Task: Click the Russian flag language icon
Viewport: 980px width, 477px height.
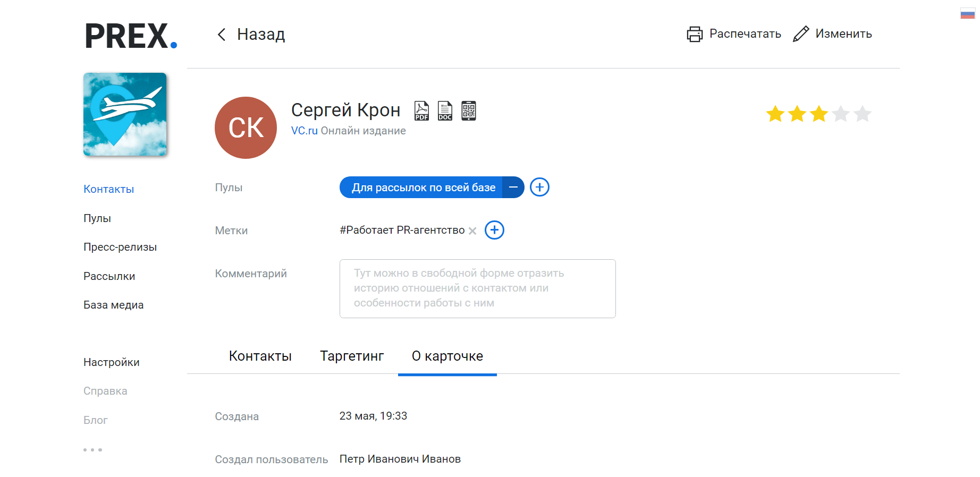Action: click(x=967, y=14)
